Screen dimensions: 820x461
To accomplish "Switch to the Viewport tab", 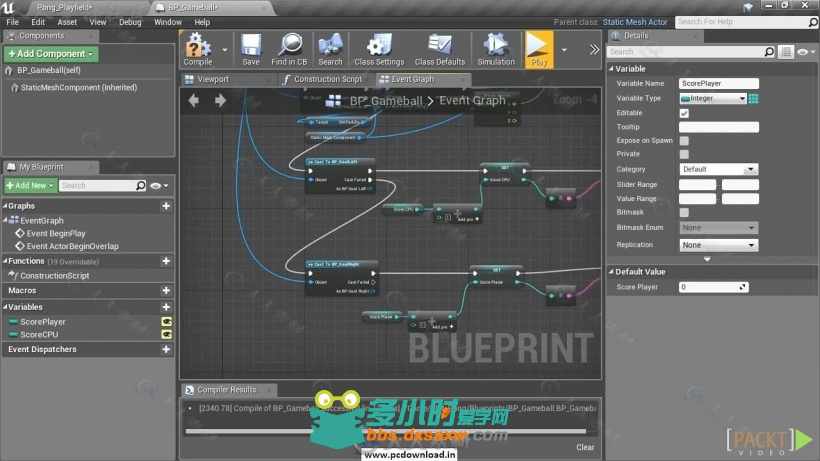I will pos(213,79).
